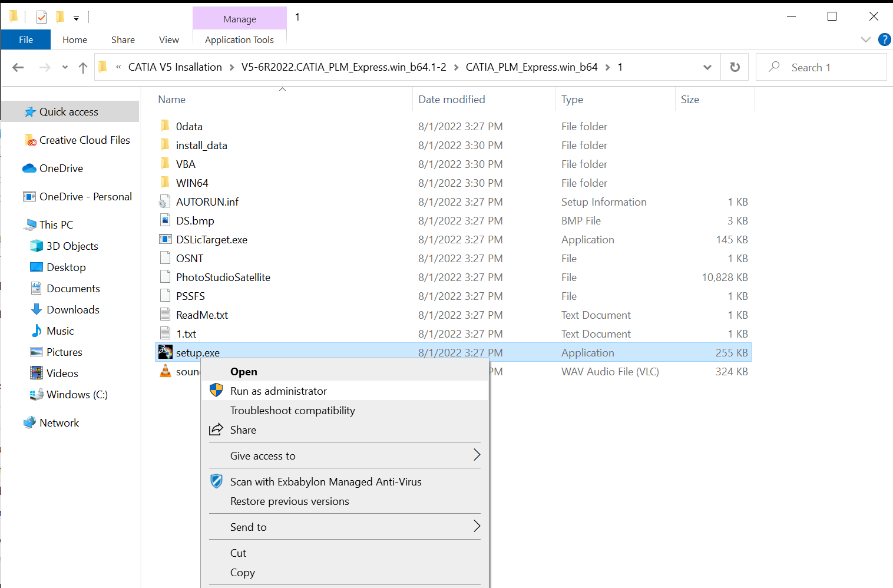Sort by Date modified column
The height and width of the screenshot is (588, 893).
pyautogui.click(x=452, y=100)
